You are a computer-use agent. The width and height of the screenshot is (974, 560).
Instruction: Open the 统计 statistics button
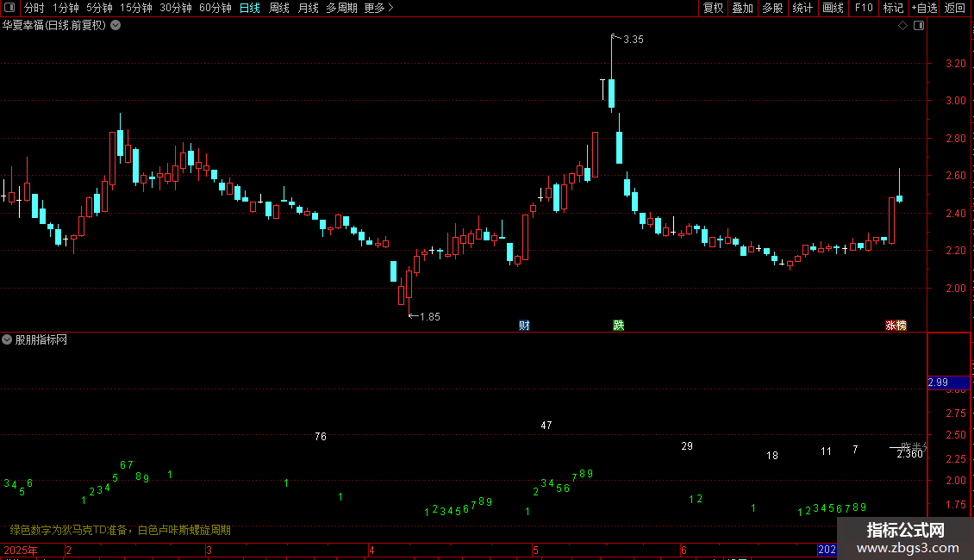click(802, 8)
